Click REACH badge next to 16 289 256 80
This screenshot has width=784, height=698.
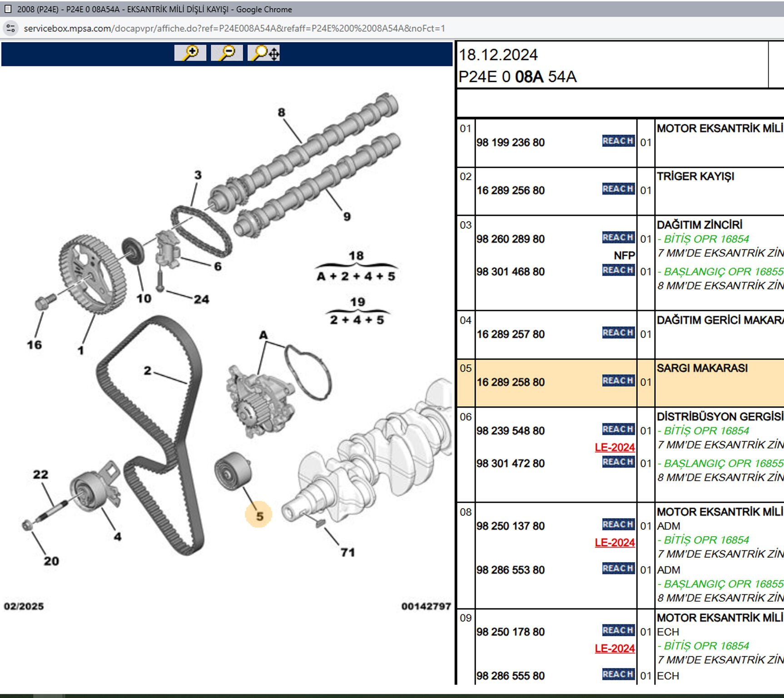click(618, 189)
